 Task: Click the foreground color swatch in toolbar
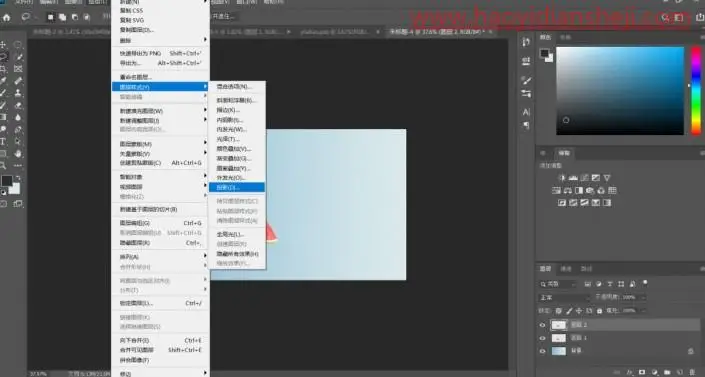point(7,181)
